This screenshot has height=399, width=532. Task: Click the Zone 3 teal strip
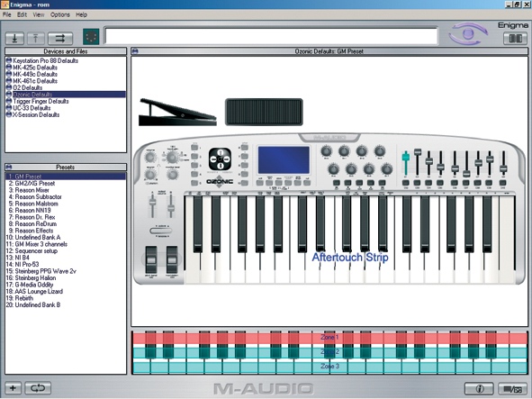(329, 367)
